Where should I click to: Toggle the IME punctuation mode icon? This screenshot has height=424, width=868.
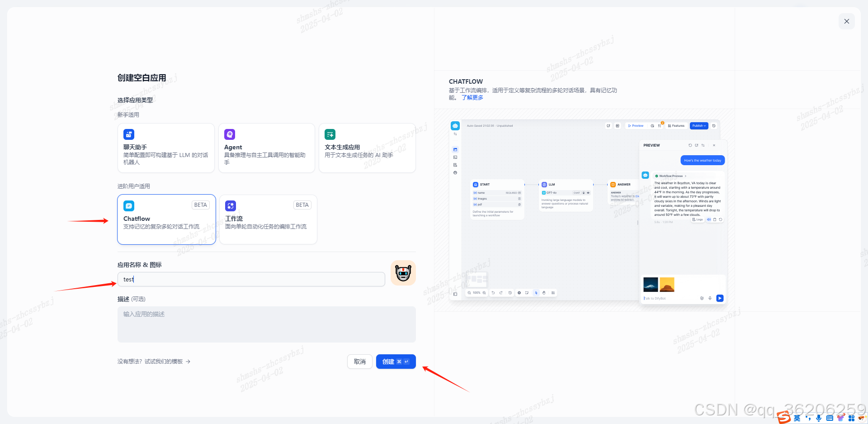point(808,418)
